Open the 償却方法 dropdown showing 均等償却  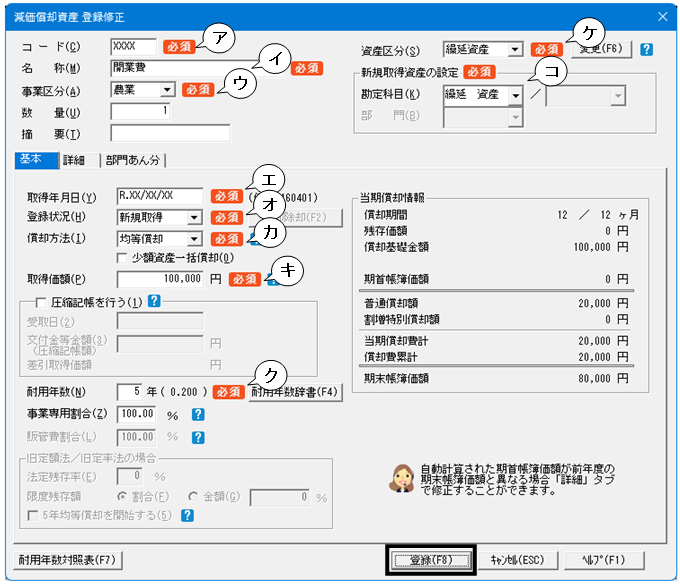point(194,239)
